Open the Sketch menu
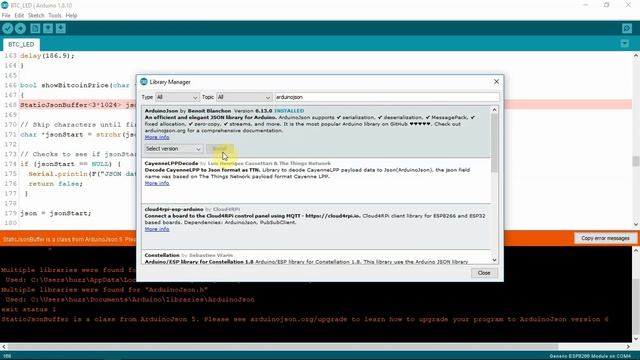The image size is (640, 360). pyautogui.click(x=36, y=16)
